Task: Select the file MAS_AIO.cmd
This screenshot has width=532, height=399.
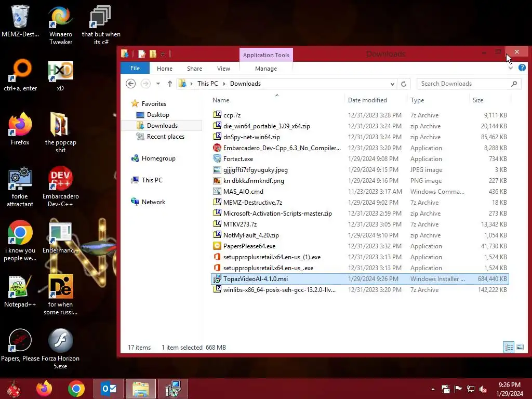Action: click(360, 191)
